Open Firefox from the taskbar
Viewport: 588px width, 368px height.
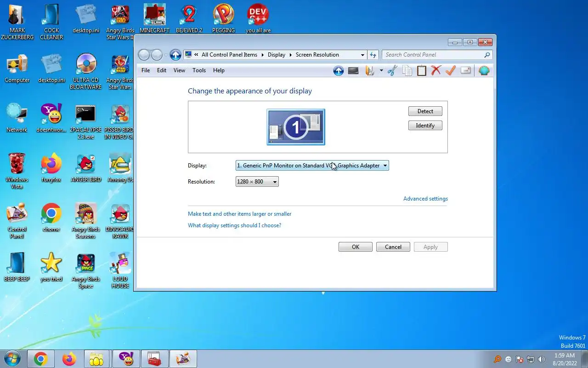pyautogui.click(x=69, y=359)
